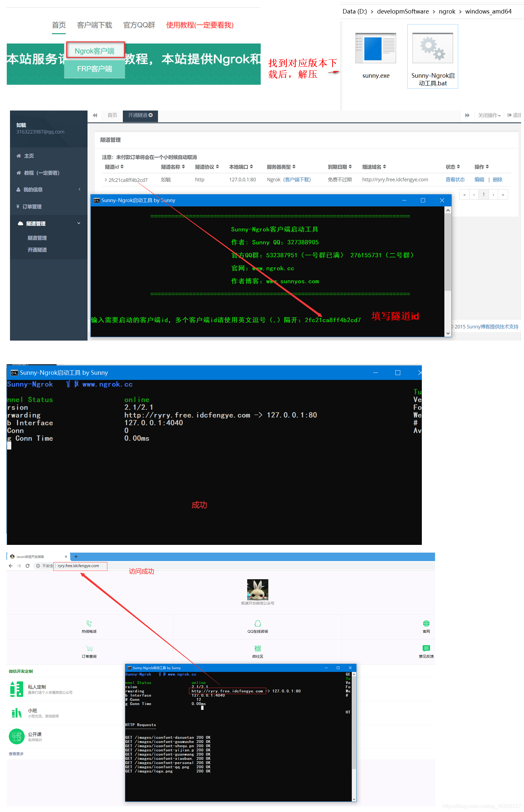Click the first-page « pagination button

point(464,195)
